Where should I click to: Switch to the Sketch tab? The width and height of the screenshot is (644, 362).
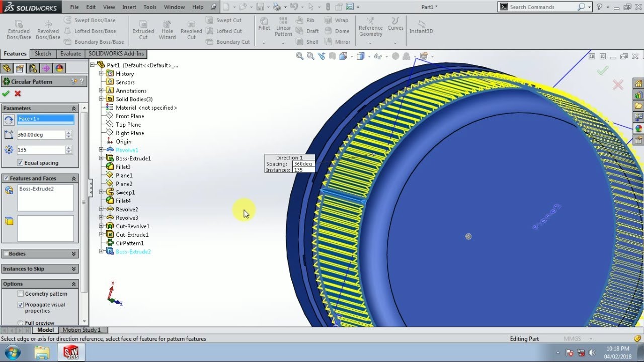click(x=43, y=54)
